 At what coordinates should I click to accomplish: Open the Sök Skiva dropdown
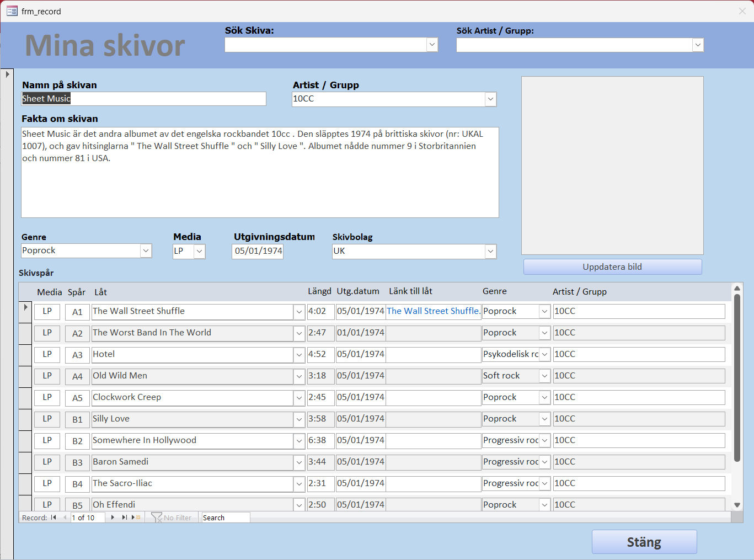click(x=432, y=45)
